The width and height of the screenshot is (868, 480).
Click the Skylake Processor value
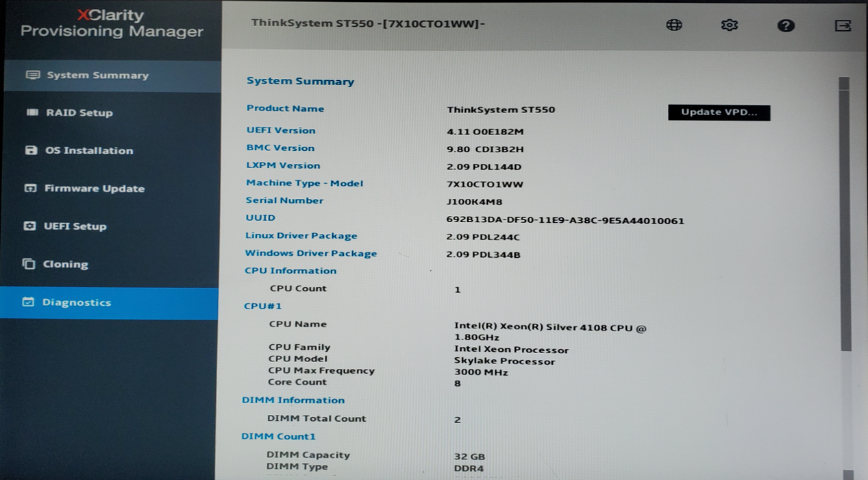[504, 361]
